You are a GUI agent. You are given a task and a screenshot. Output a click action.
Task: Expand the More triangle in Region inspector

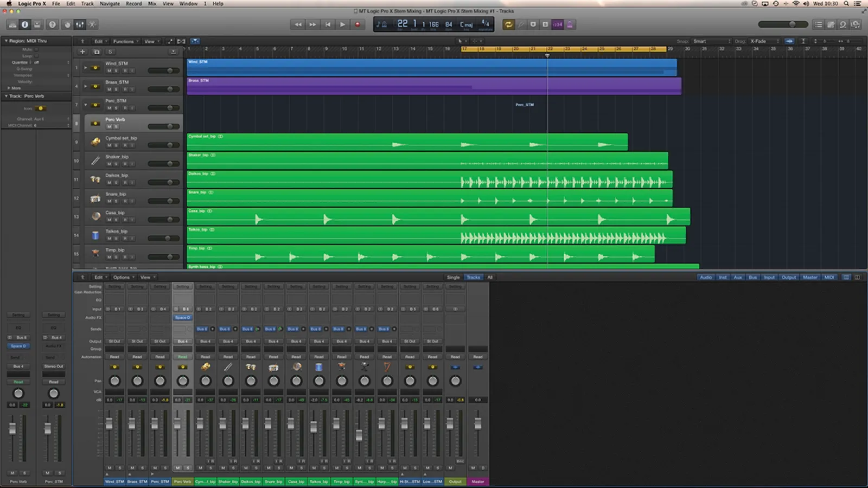(9, 88)
